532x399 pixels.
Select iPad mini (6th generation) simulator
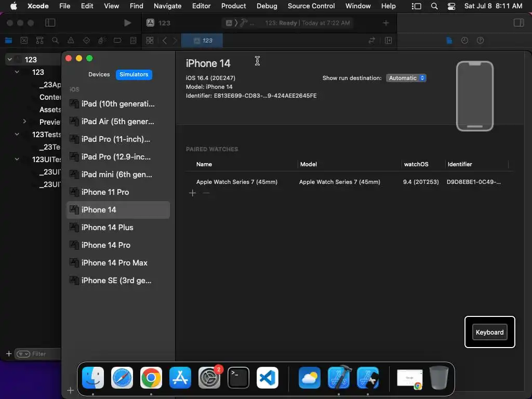118,175
